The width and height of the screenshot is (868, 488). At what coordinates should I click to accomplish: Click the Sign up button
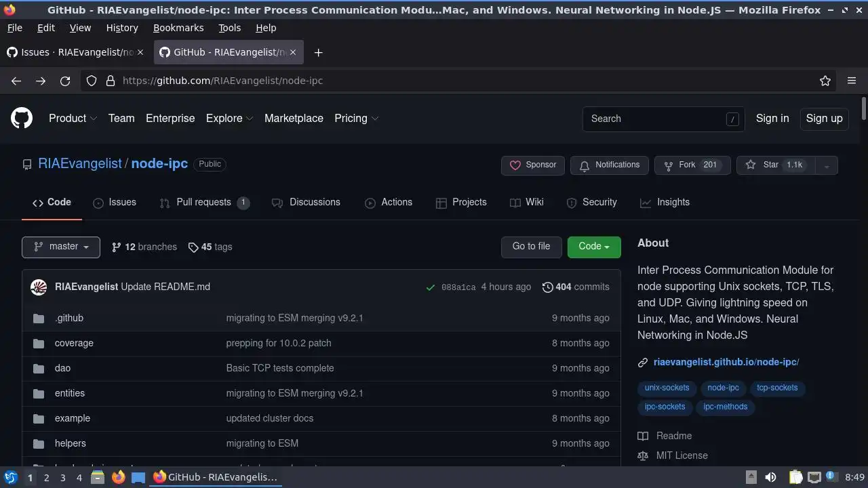click(824, 118)
